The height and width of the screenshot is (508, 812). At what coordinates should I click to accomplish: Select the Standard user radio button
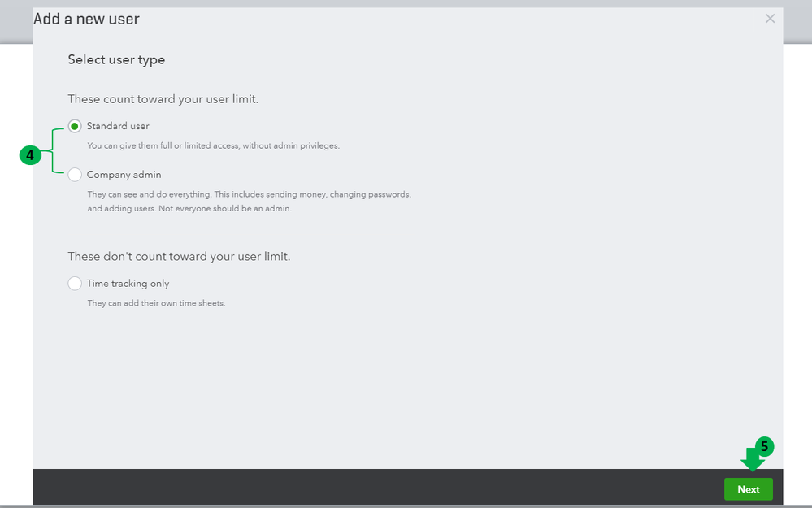(x=75, y=126)
